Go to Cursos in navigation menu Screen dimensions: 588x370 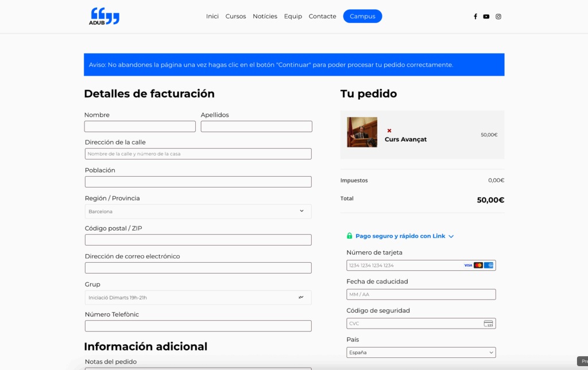pyautogui.click(x=235, y=17)
